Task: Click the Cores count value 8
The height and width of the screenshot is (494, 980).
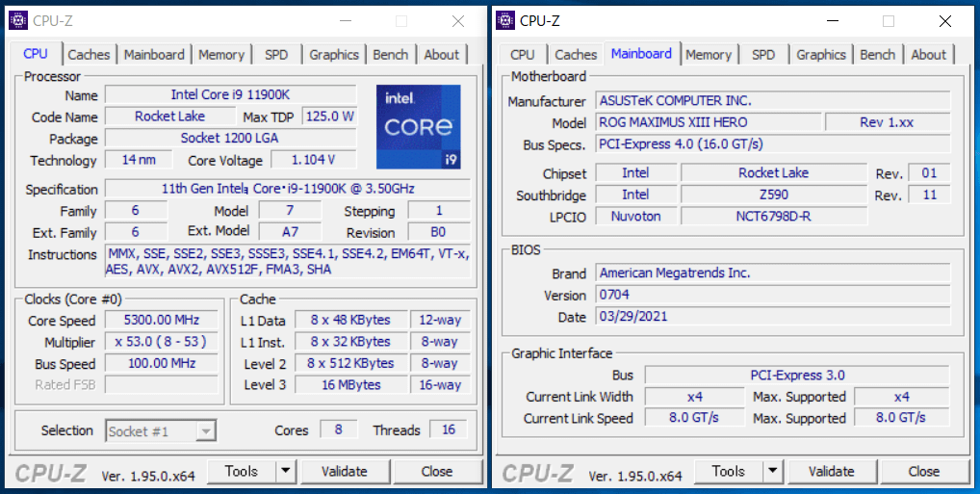Action: [338, 429]
